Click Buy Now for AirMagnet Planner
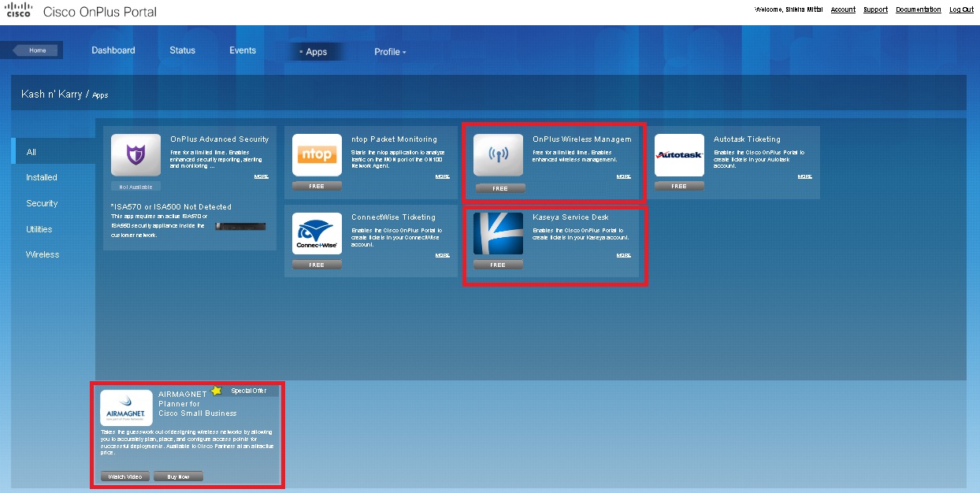Viewport: 980px width, 493px height. tap(178, 476)
